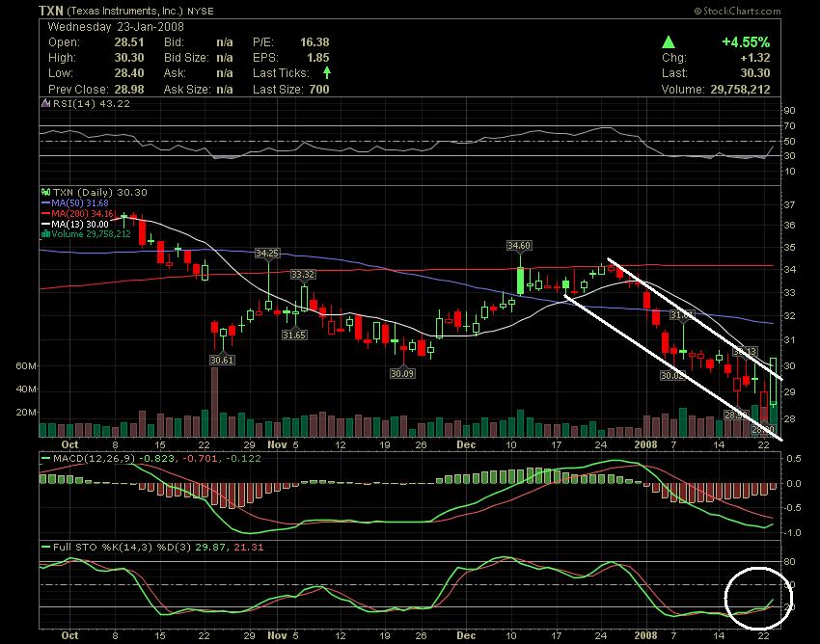Click the Bid n/a value

[x=225, y=42]
